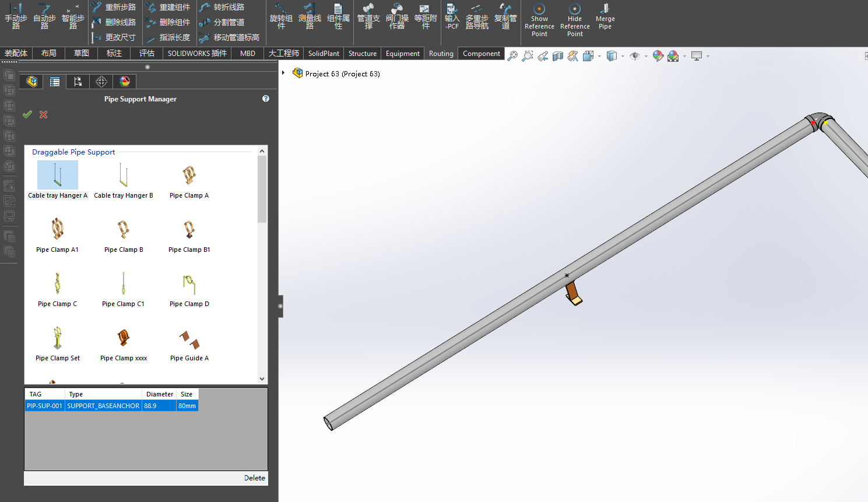Open Hide/Show Items dropdown arrow
The width and height of the screenshot is (868, 502).
pyautogui.click(x=646, y=57)
